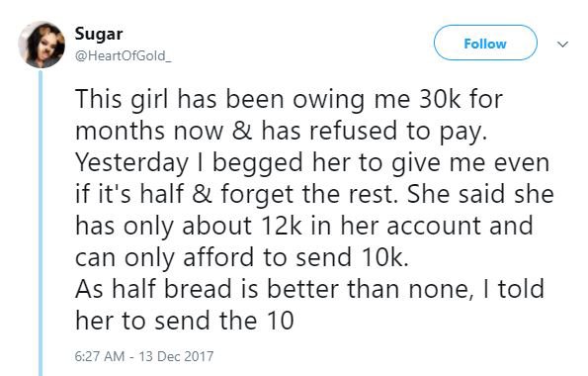Image resolution: width=588 pixels, height=376 pixels.
Task: Click the 13 Dec 2017 date
Action: pyautogui.click(x=176, y=356)
